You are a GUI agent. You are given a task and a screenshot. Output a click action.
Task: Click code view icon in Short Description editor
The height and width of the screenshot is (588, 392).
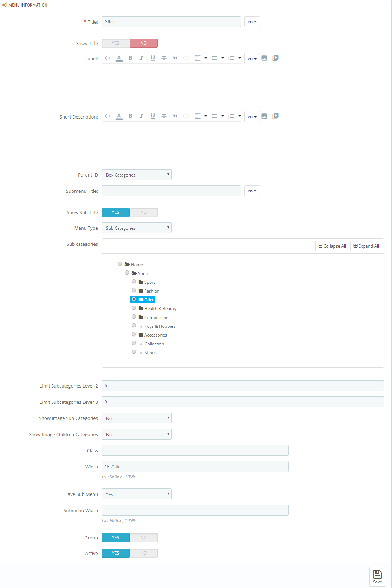click(x=108, y=116)
